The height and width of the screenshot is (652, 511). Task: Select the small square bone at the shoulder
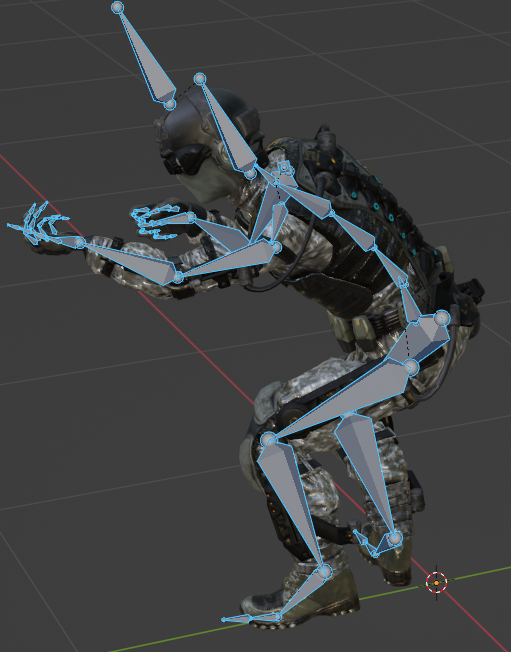tap(284, 168)
